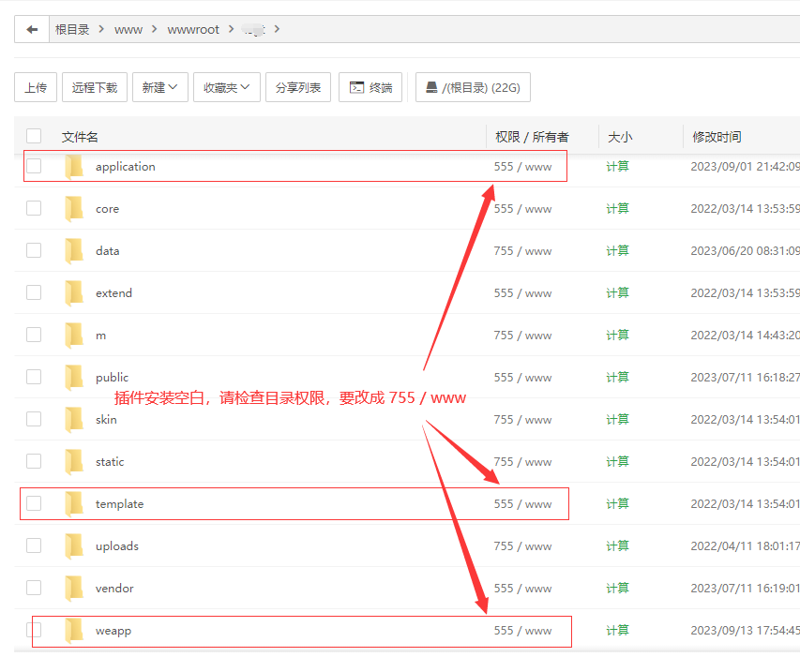This screenshot has height=672, width=800.
Task: Open the vendor folder icon
Action: (74, 588)
